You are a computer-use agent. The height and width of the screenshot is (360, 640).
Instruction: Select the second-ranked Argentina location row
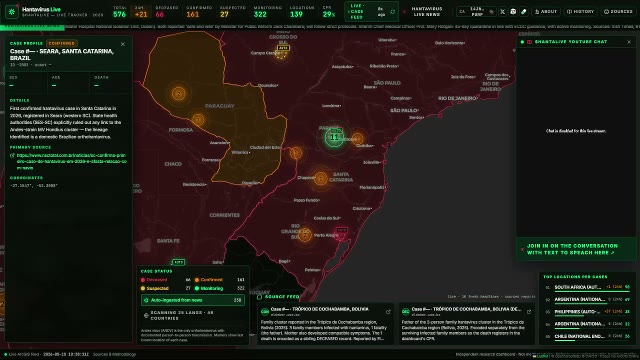tap(588, 300)
